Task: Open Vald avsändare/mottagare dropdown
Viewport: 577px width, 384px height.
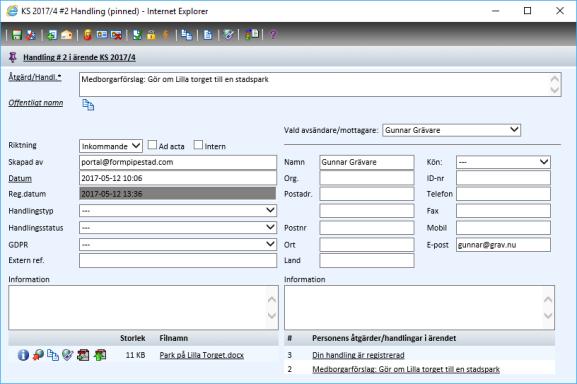Action: point(452,130)
